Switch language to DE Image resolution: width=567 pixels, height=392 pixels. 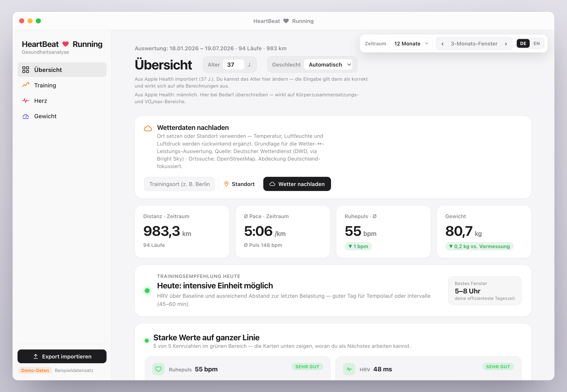pos(523,43)
